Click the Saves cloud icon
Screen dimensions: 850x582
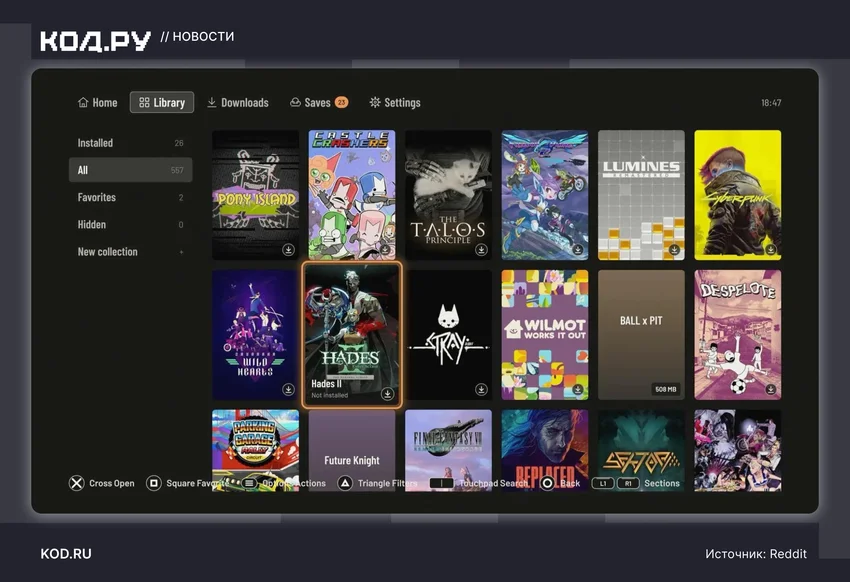tap(295, 102)
